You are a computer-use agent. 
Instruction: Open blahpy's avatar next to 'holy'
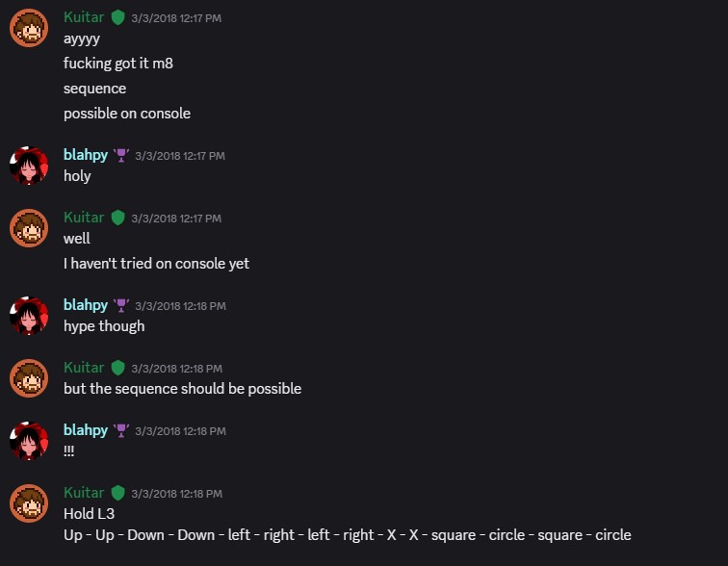click(29, 166)
